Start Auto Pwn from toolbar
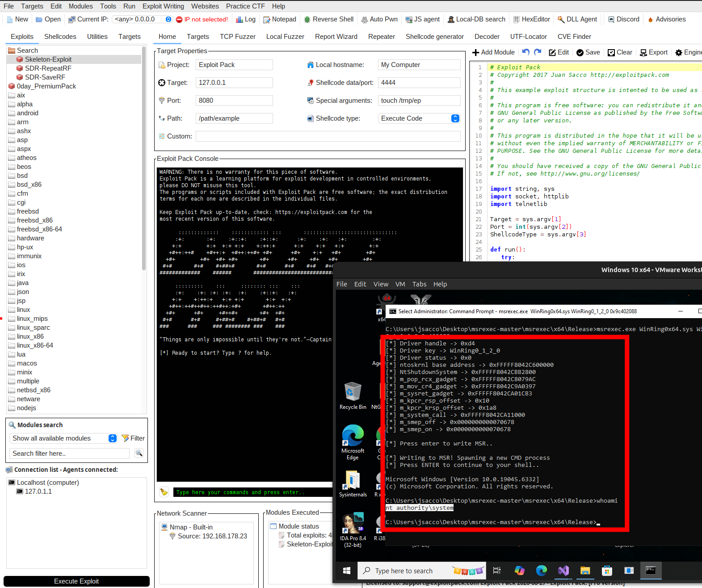The height and width of the screenshot is (588, 702). click(379, 19)
